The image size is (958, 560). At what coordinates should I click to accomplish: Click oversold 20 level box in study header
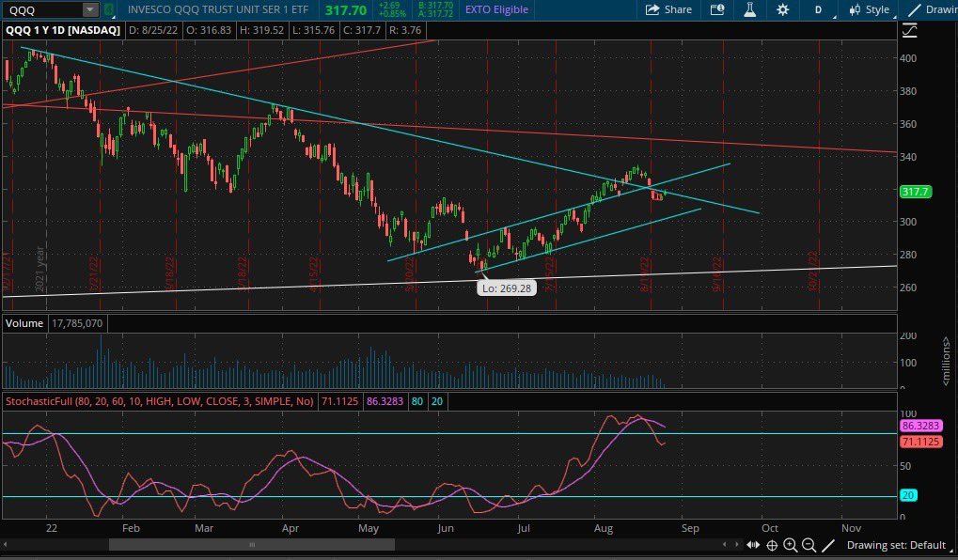[x=437, y=401]
